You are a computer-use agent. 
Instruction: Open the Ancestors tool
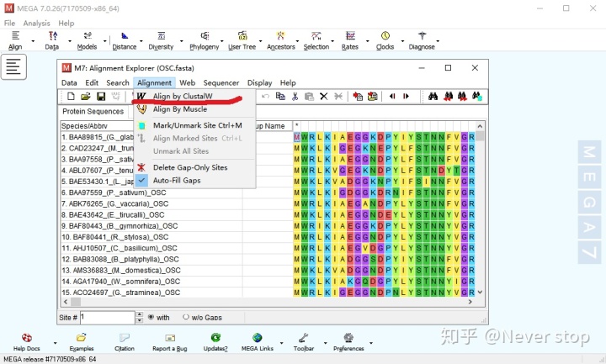click(281, 40)
